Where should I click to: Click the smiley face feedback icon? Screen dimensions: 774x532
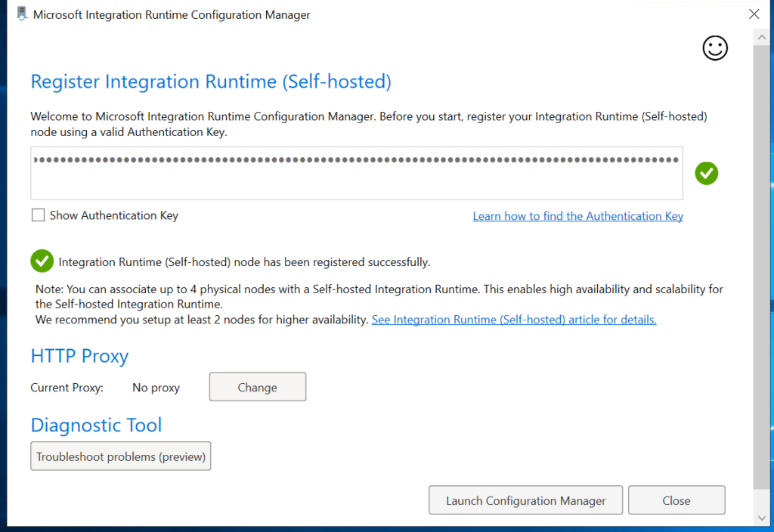pyautogui.click(x=714, y=48)
